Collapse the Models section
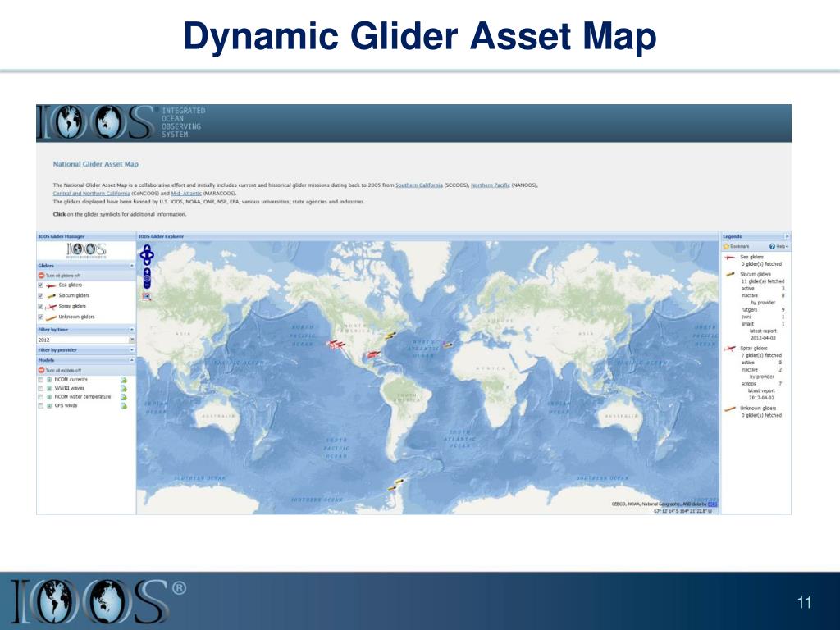The height and width of the screenshot is (630, 840). (x=132, y=360)
